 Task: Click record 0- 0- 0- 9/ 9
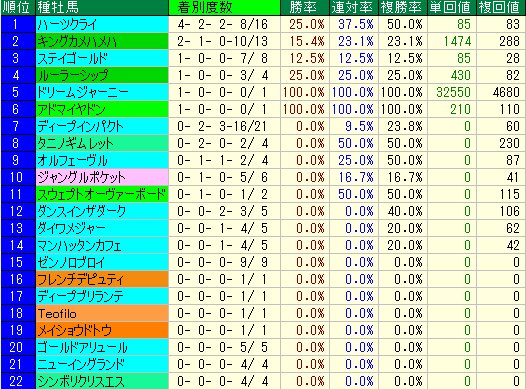coord(223,262)
